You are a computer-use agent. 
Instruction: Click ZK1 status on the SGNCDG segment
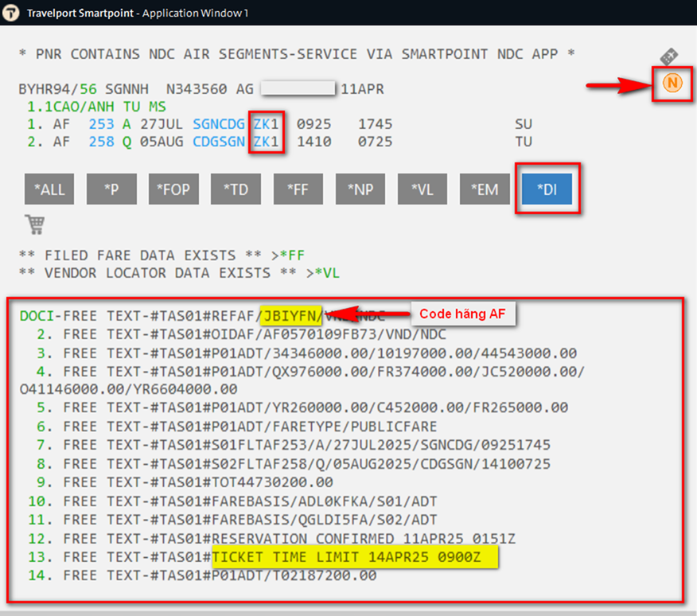[267, 124]
